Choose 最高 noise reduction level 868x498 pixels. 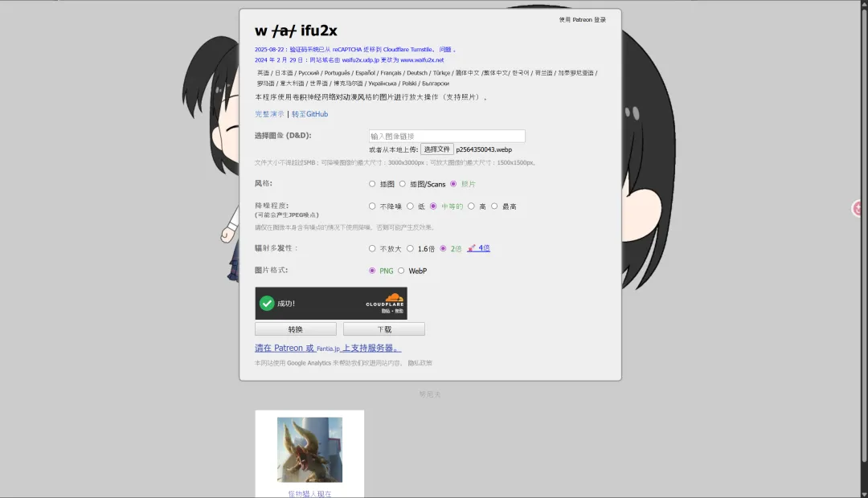pos(494,206)
